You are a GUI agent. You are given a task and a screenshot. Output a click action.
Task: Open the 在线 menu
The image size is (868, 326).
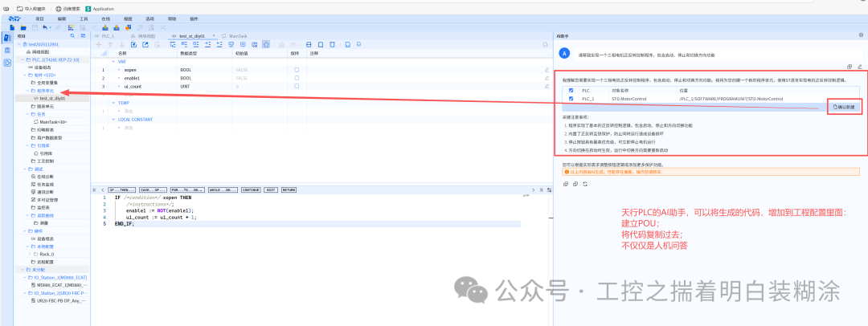point(106,18)
